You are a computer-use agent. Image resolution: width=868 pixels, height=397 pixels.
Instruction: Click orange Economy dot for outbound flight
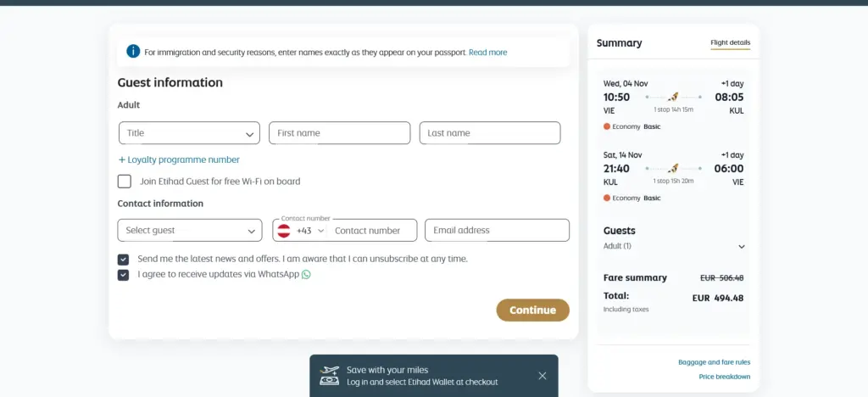click(607, 126)
